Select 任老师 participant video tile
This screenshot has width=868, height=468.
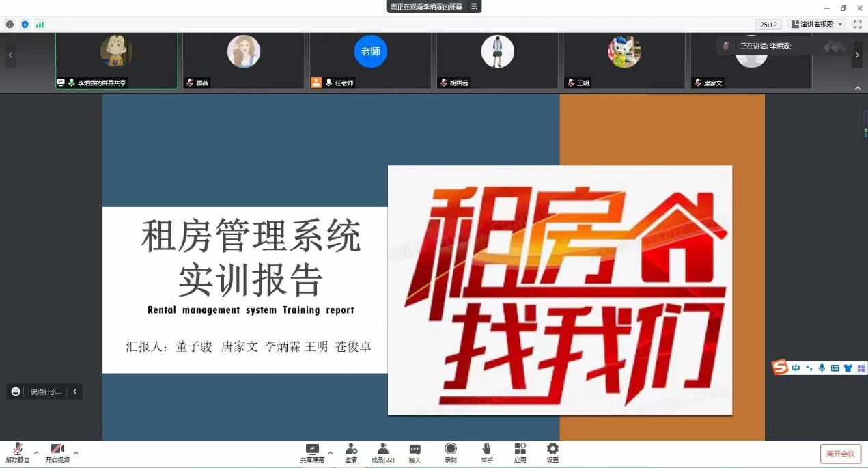pyautogui.click(x=370, y=60)
